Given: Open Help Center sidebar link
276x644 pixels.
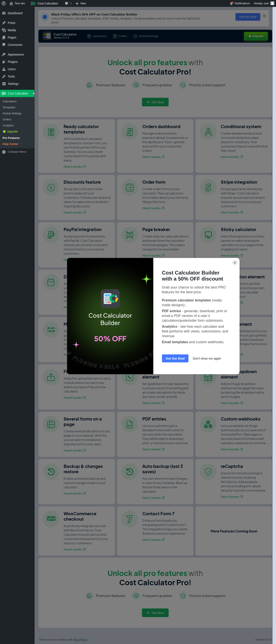Looking at the screenshot, I should pyautogui.click(x=10, y=144).
